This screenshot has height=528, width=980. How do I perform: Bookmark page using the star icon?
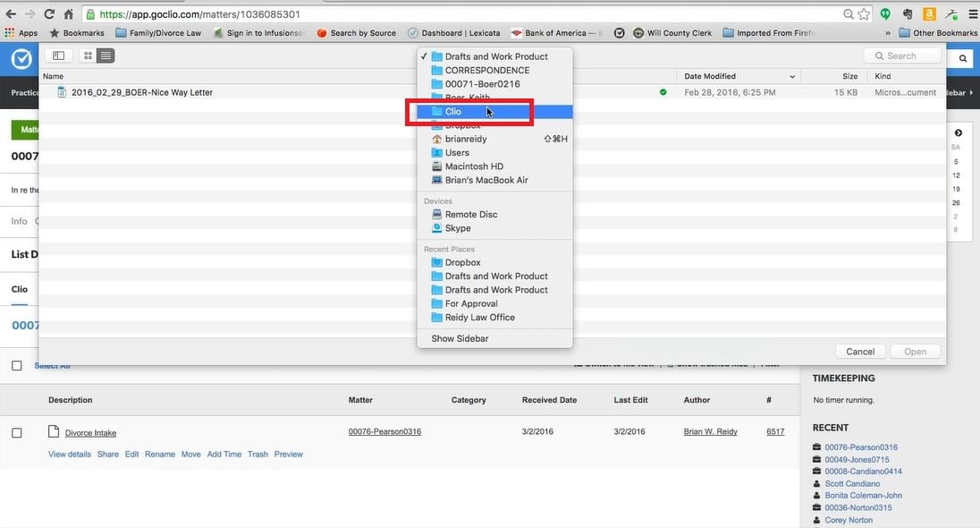tap(864, 14)
